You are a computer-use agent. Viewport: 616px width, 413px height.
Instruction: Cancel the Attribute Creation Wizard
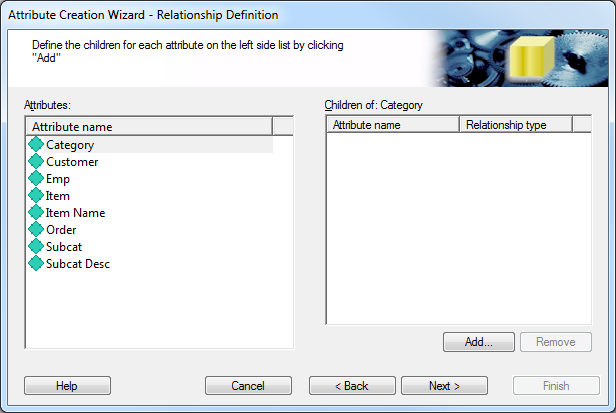point(248,386)
